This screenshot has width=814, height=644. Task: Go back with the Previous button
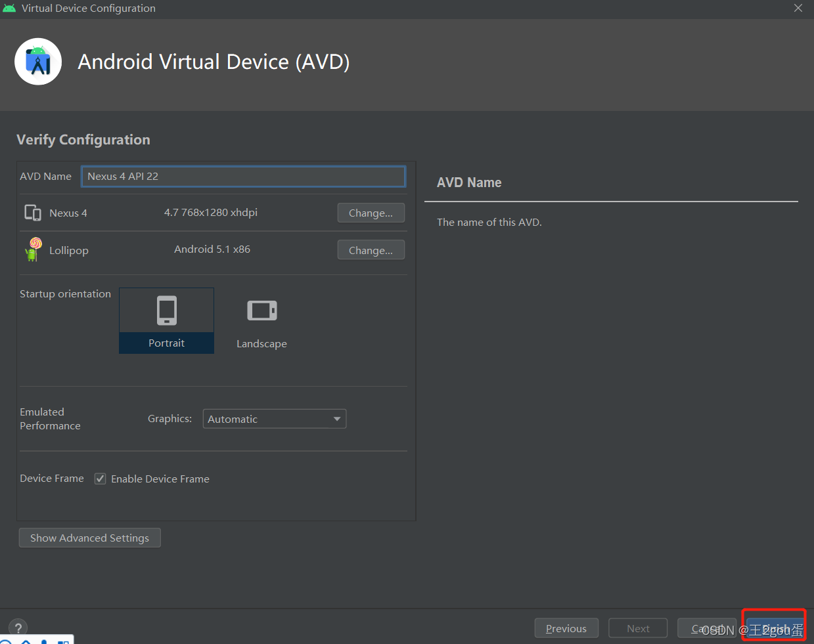[x=566, y=628]
